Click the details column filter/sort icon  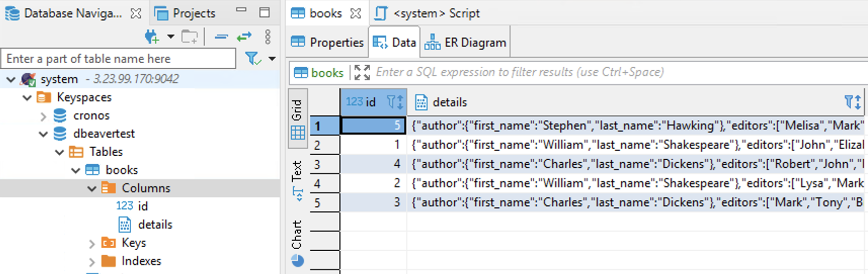[x=853, y=102]
